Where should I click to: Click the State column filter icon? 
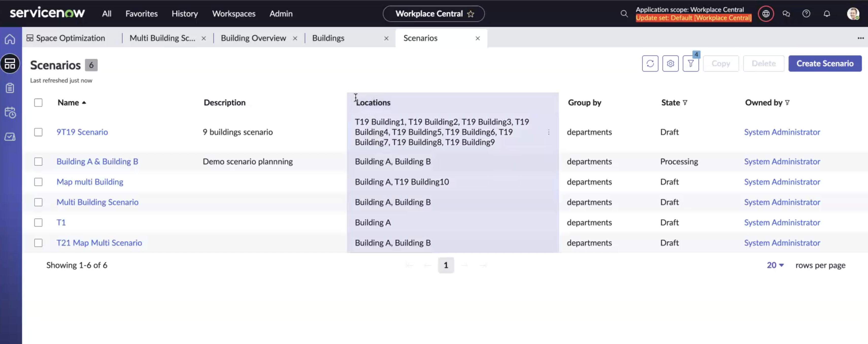pyautogui.click(x=685, y=103)
